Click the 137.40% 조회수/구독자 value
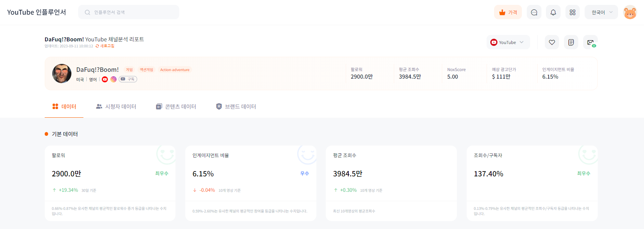The height and width of the screenshot is (229, 644). tap(488, 174)
